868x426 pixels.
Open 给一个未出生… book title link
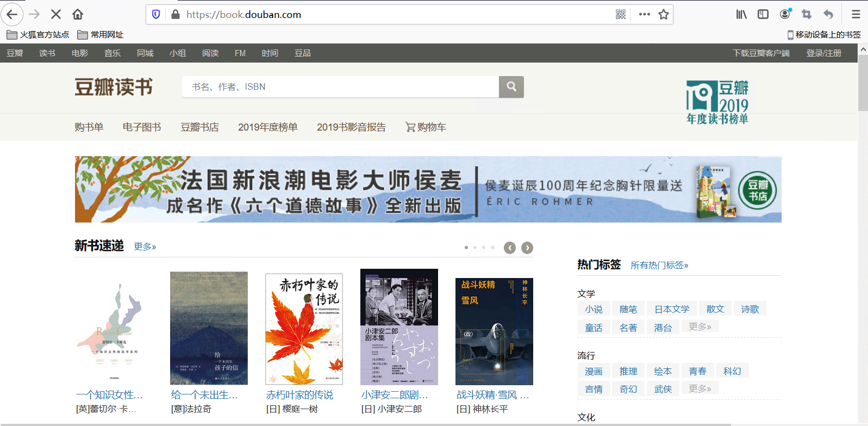(204, 395)
